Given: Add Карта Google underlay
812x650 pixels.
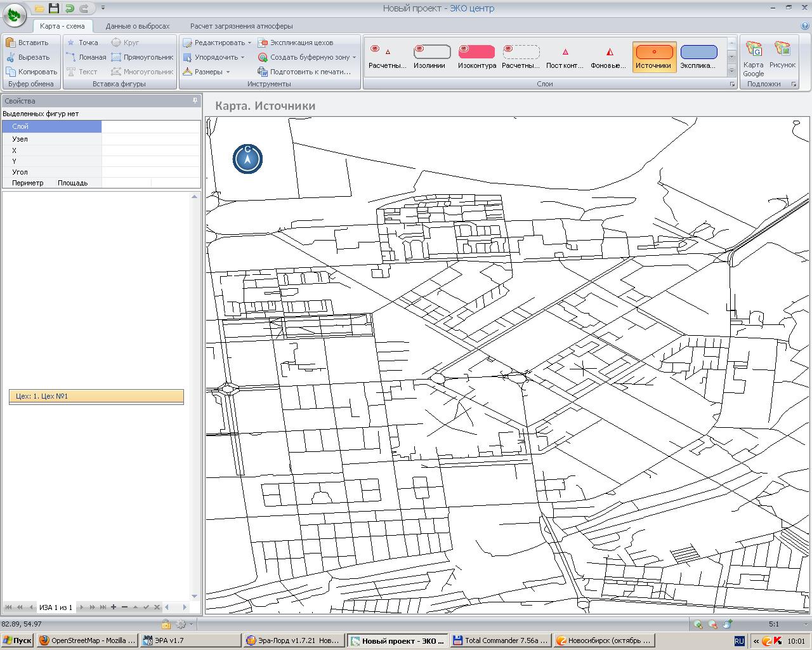Looking at the screenshot, I should pos(754,57).
